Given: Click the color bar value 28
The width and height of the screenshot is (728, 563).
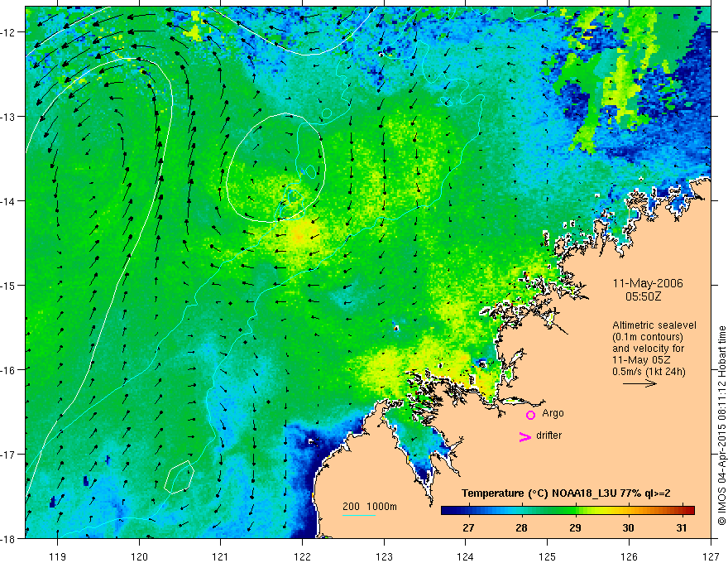Looking at the screenshot, I should pos(521,527).
